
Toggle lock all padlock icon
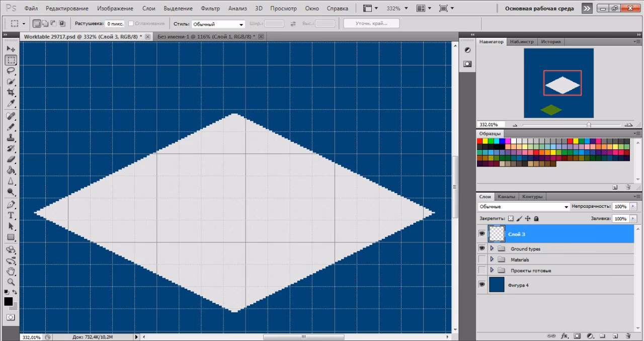[536, 219]
